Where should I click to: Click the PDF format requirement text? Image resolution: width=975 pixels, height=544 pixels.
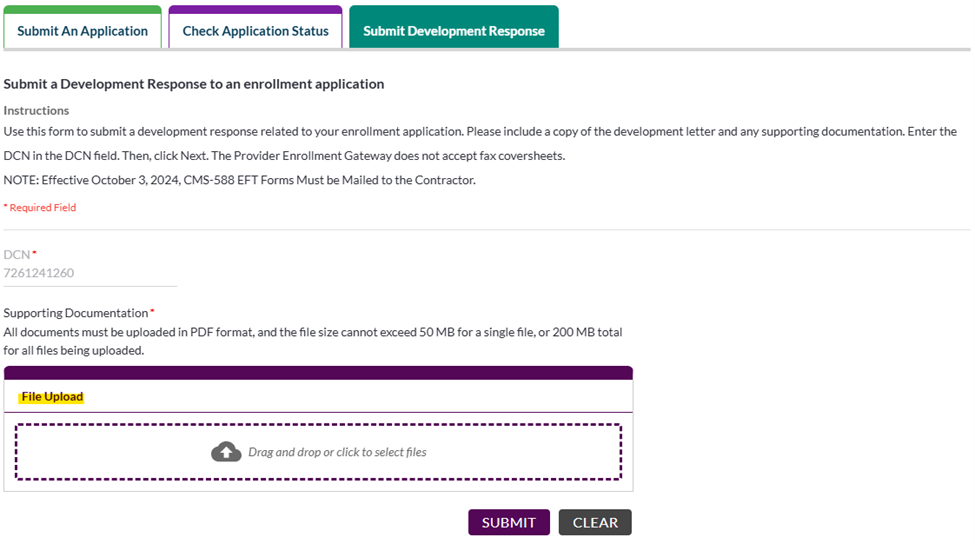click(313, 341)
